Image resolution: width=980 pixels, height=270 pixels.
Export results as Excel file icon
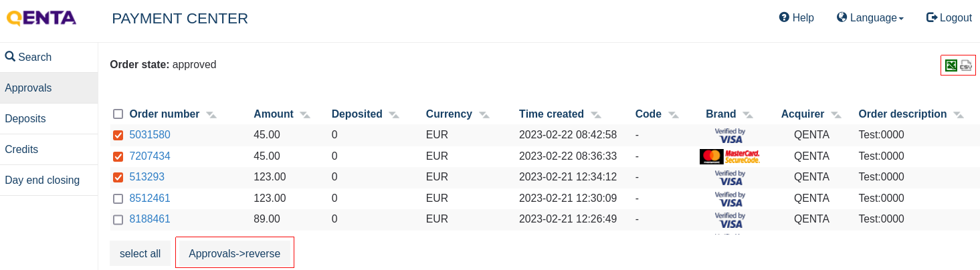pyautogui.click(x=951, y=65)
